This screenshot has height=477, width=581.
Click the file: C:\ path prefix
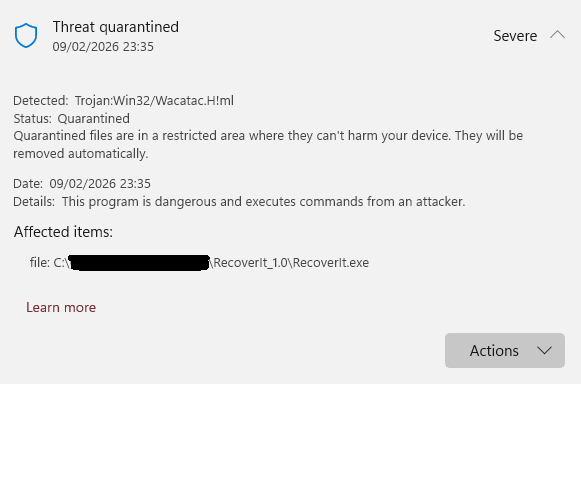tap(49, 262)
